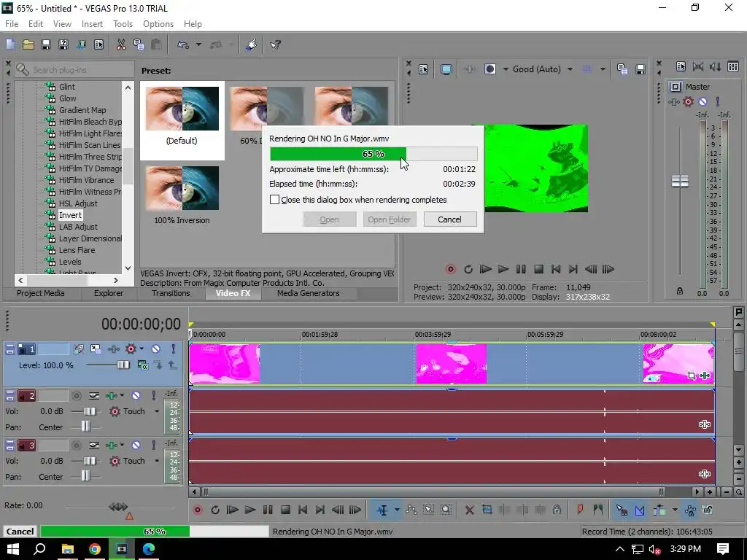The height and width of the screenshot is (560, 747).
Task: Click the Go to End transport button
Action: [x=320, y=510]
